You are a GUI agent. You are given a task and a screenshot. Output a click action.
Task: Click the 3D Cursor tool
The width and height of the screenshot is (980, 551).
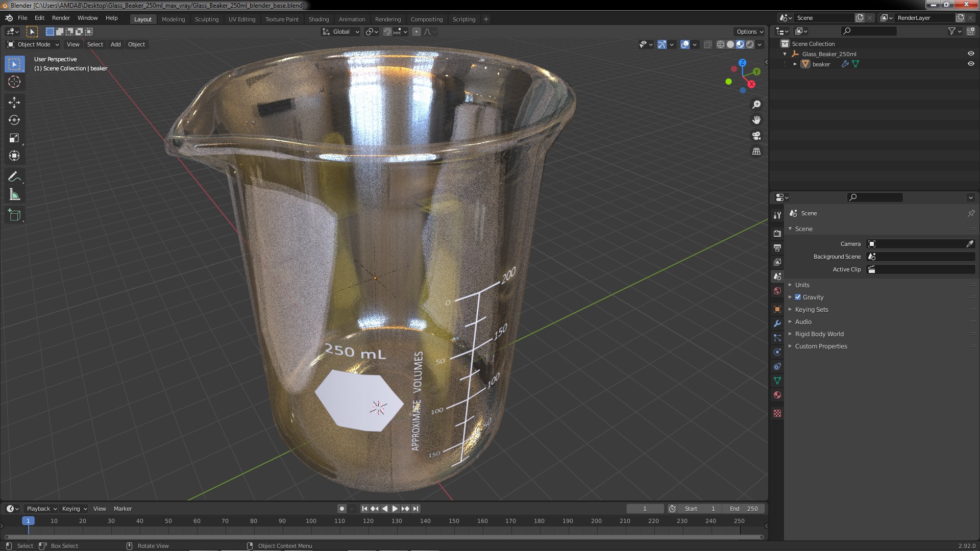[x=14, y=82]
